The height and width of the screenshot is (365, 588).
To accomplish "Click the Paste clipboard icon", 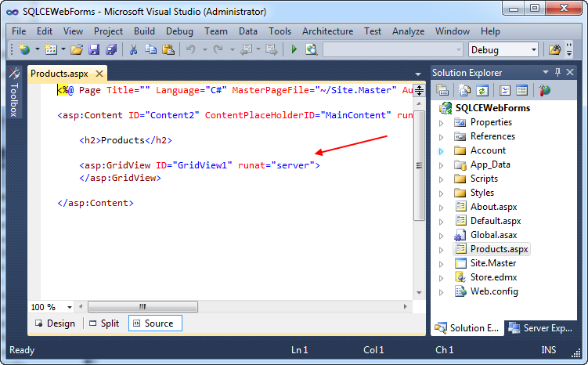I will pyautogui.click(x=168, y=49).
